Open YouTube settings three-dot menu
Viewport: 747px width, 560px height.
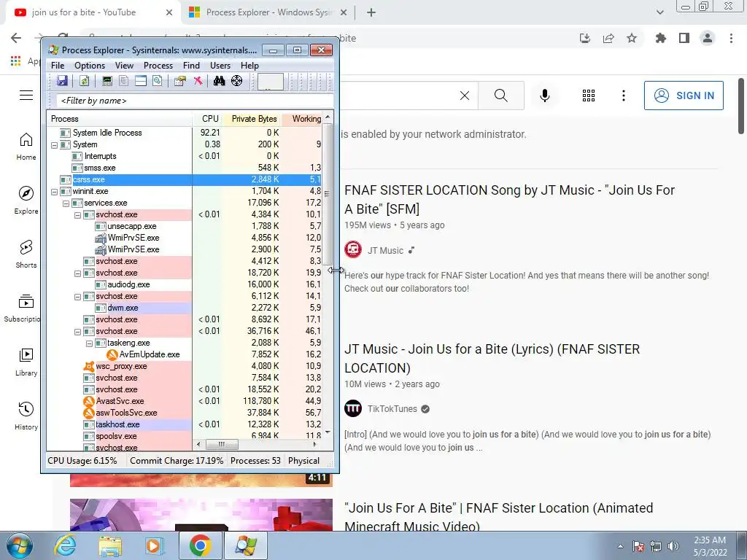[x=623, y=96]
